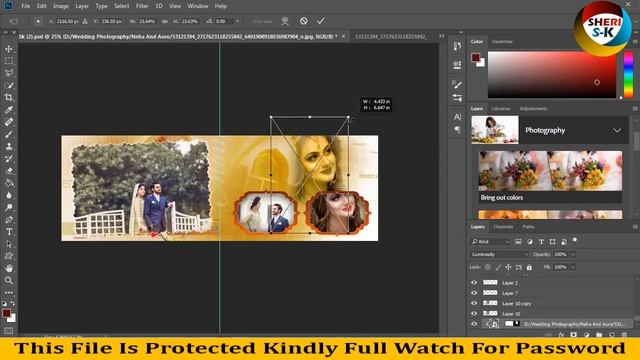Toggle layer filtering on/off switch
Image resolution: width=640 pixels, height=360 pixels.
[575, 240]
